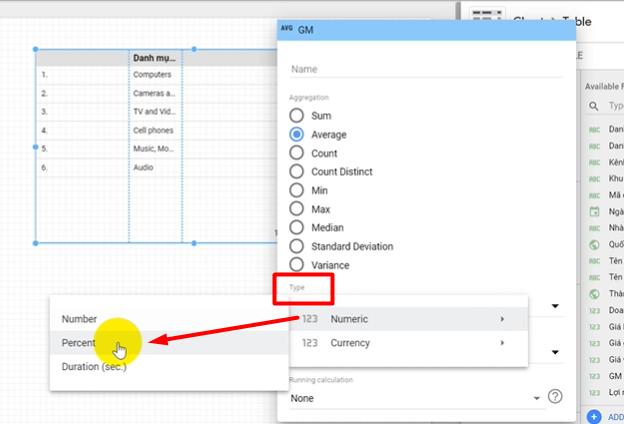
Task: Click the ABC type icon of the Kên field
Action: (x=594, y=163)
